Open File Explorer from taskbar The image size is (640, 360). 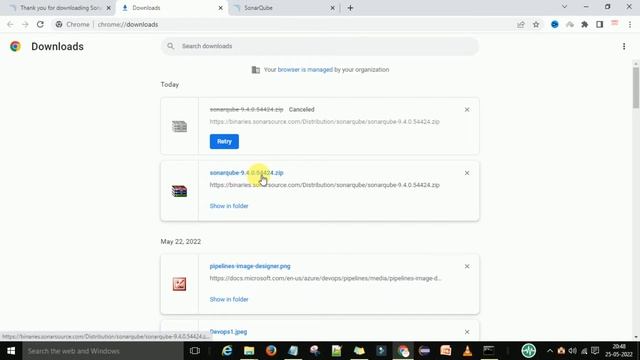[x=249, y=351]
